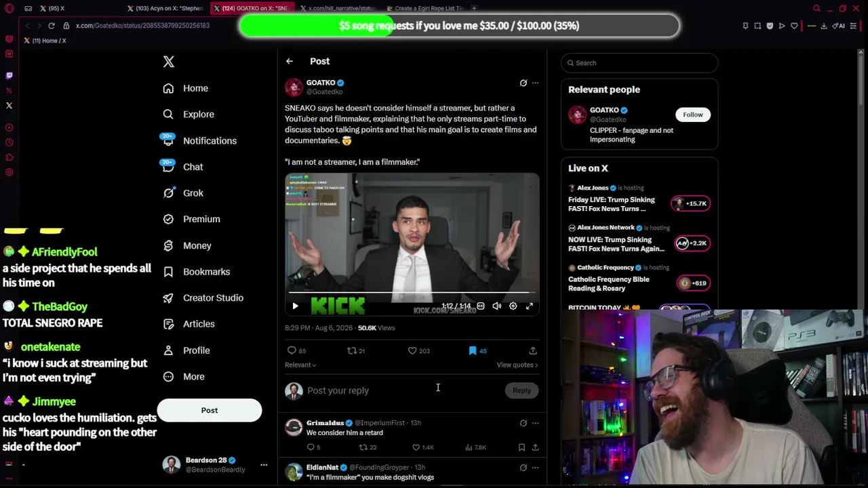Open video playback settings gear
868x488 pixels.
tap(513, 306)
